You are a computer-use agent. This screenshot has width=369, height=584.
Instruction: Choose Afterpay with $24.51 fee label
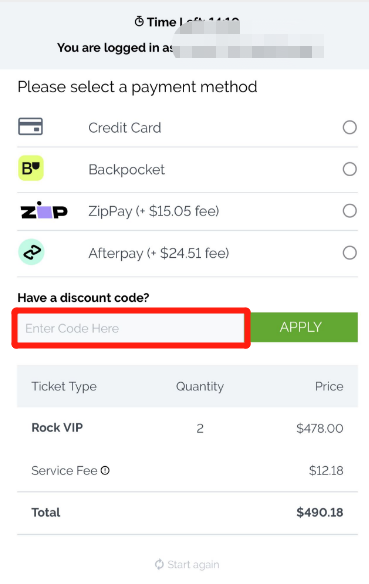(x=159, y=253)
